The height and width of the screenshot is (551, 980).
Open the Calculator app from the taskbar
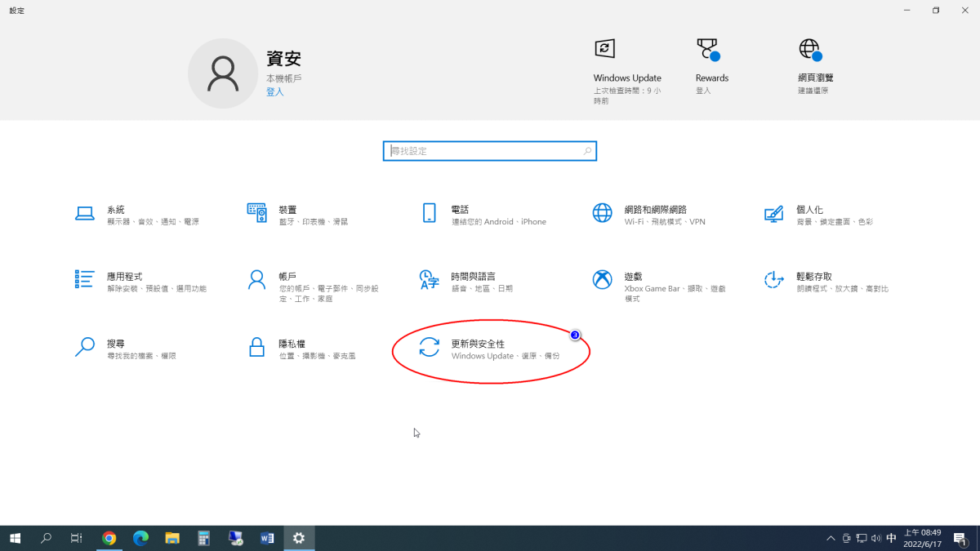tap(204, 538)
